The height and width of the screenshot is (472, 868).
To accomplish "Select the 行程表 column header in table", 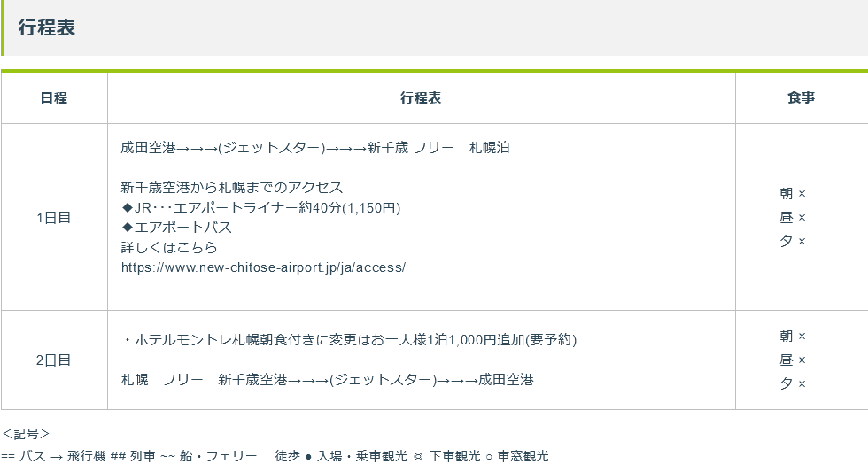I will tap(421, 98).
